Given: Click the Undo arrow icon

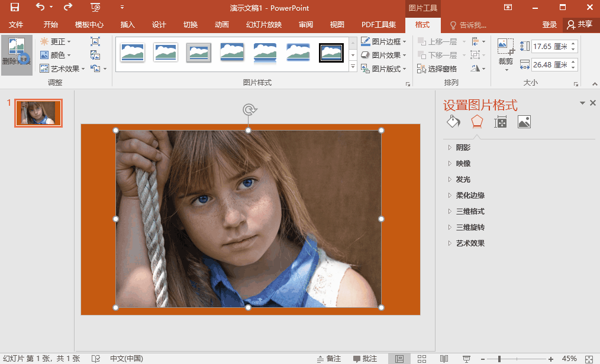Looking at the screenshot, I should (40, 8).
